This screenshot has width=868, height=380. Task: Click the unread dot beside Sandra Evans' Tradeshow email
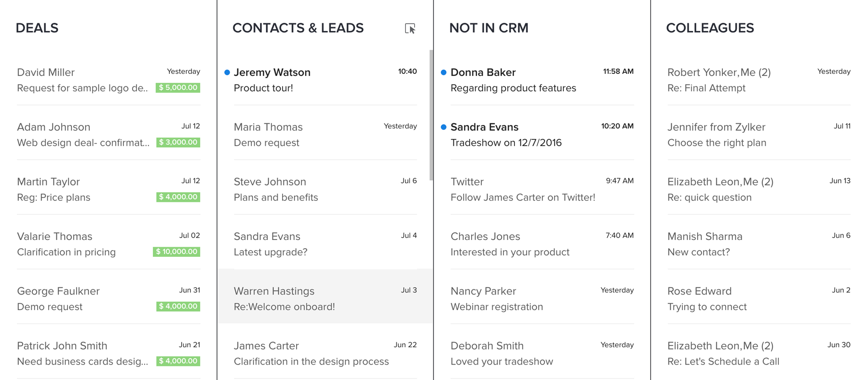coord(444,127)
